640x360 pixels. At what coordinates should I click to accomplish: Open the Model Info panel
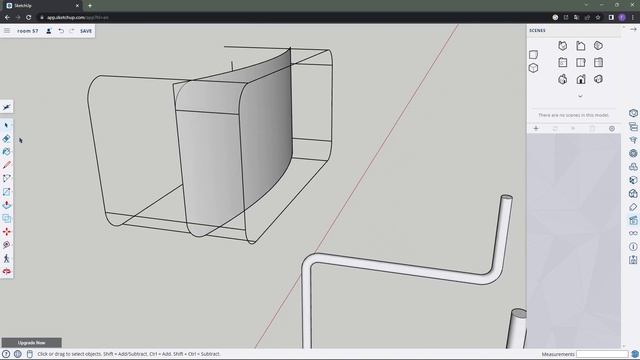[x=633, y=247]
